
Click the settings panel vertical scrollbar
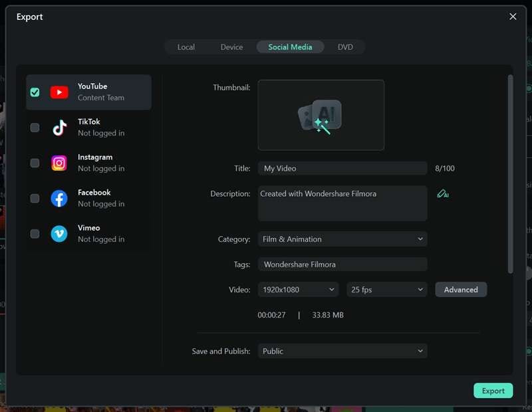(510, 174)
